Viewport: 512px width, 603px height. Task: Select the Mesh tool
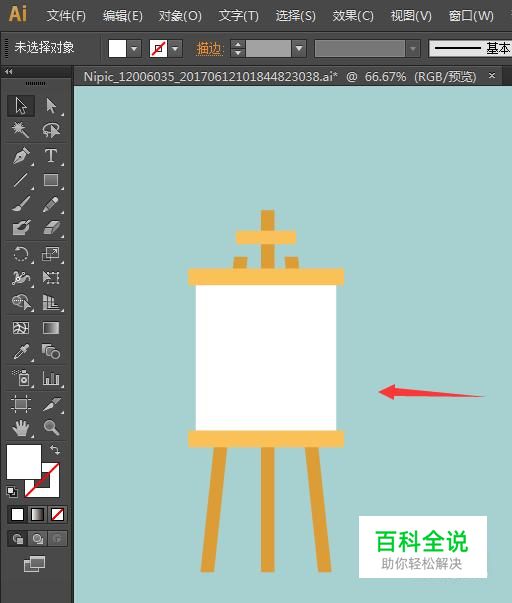(x=21, y=328)
